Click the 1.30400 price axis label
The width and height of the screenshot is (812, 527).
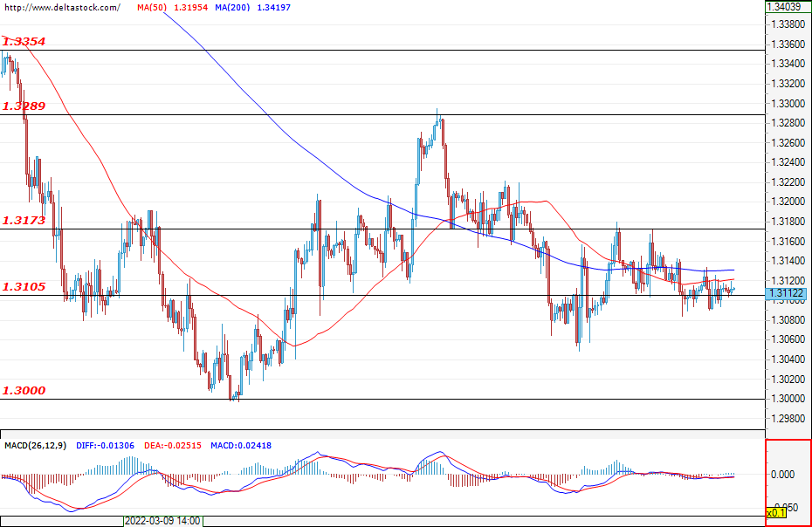(788, 359)
